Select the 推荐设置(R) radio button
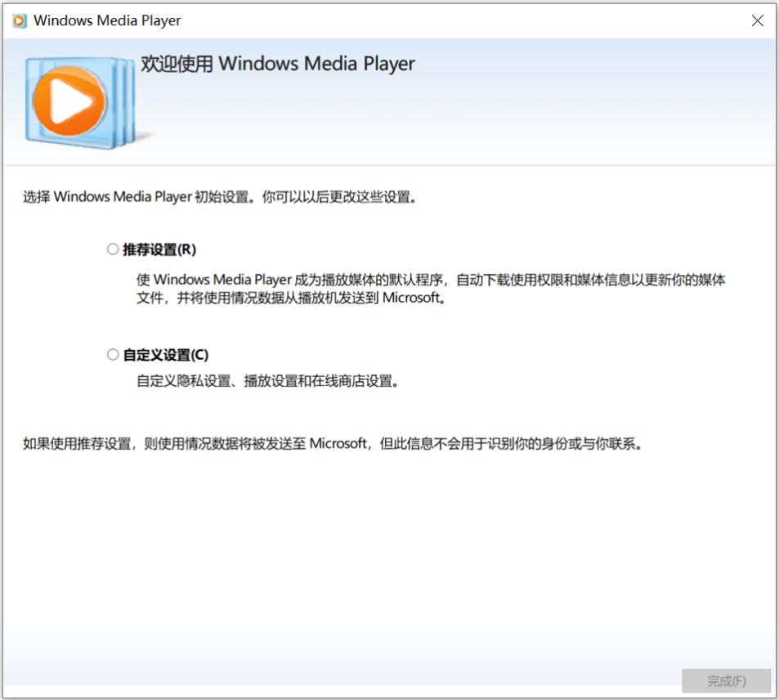The image size is (779, 700). pyautogui.click(x=113, y=249)
